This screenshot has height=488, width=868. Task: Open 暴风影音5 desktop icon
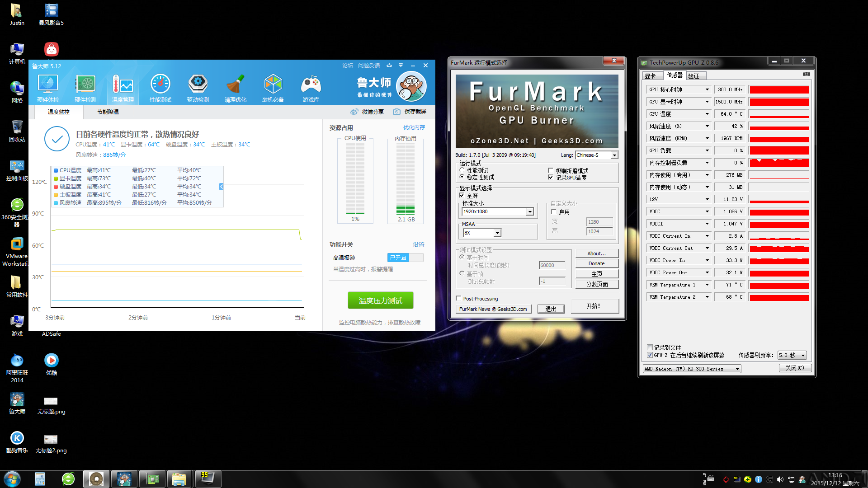pyautogui.click(x=52, y=15)
